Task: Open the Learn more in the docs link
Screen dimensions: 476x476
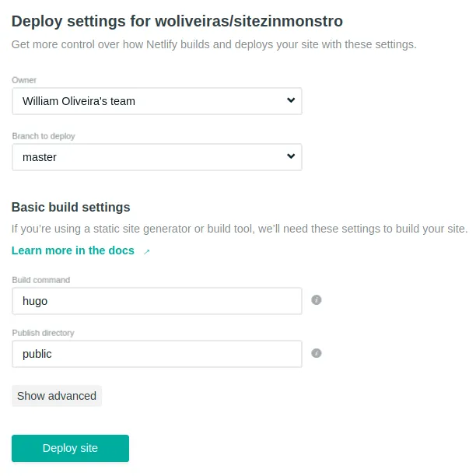Action: [73, 250]
